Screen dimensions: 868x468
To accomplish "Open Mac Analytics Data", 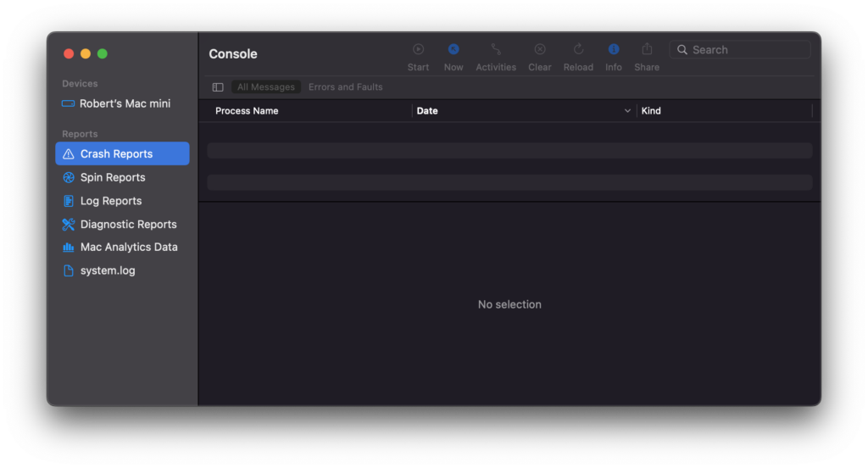I will point(129,248).
